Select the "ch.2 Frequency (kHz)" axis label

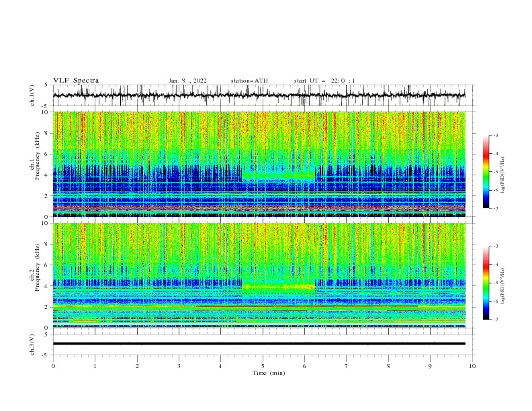coord(35,267)
